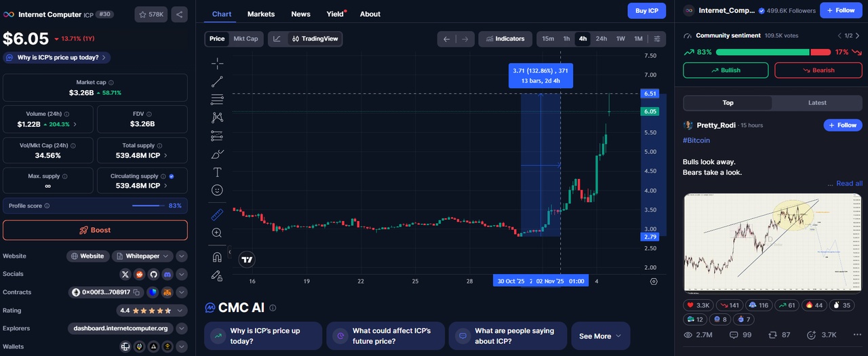Screen dimensions: 868x356
Task: Open ICP's X social profile icon
Action: pos(125,274)
